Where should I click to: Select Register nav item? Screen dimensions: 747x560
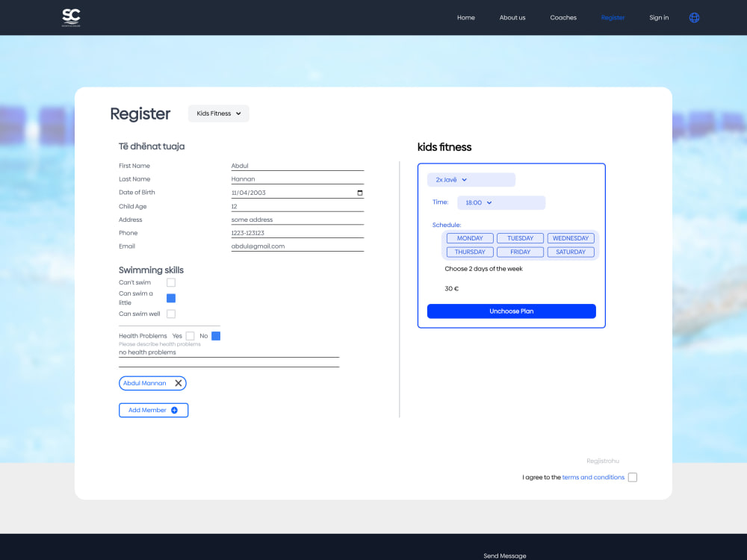[613, 18]
